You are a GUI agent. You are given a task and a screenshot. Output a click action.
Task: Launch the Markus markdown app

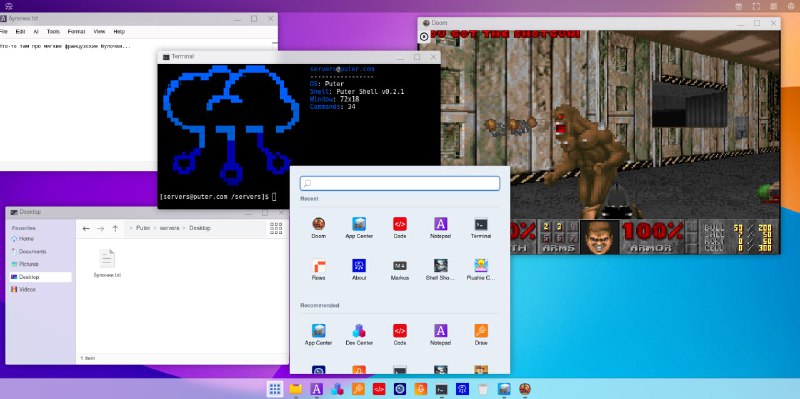tap(399, 269)
